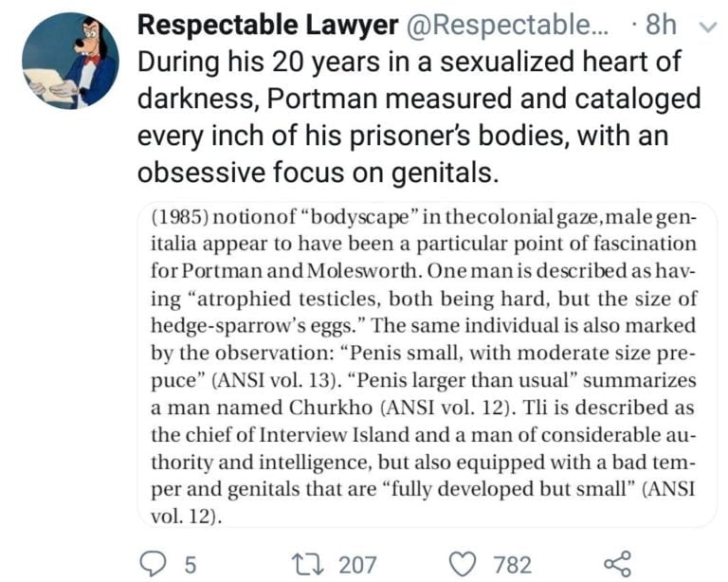Open the share icon options
The width and height of the screenshot is (728, 582).
coord(616,564)
